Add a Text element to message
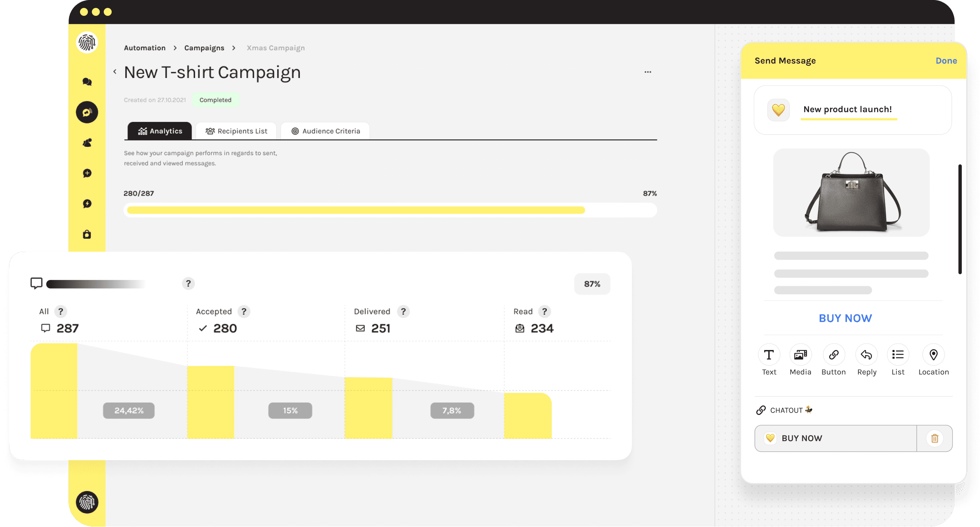The height and width of the screenshot is (527, 980). (x=769, y=355)
